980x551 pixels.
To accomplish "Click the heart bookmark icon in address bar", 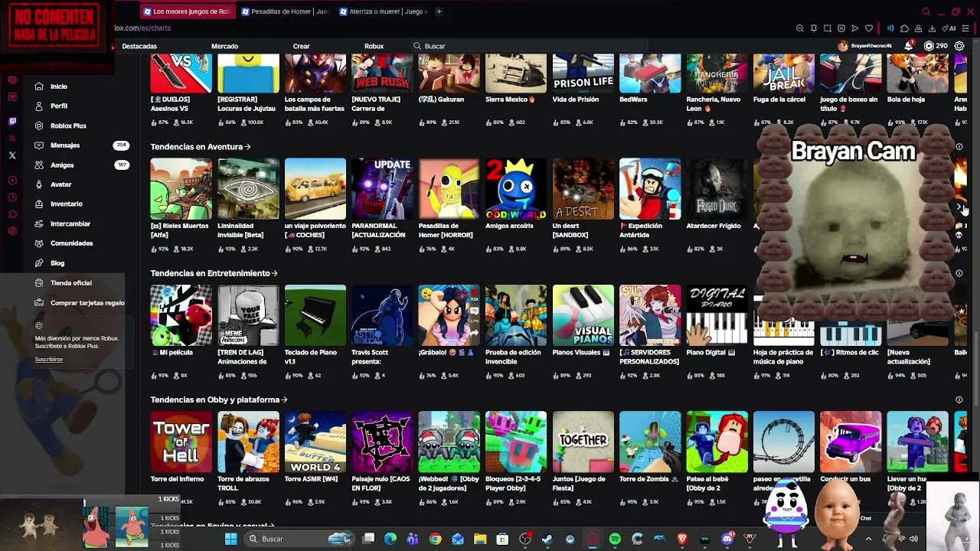I will 869,28.
